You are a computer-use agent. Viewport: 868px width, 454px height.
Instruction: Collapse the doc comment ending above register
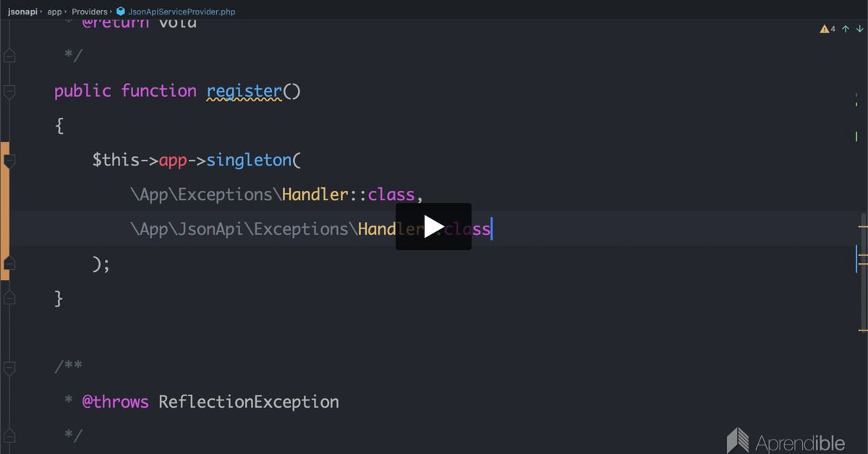point(9,56)
